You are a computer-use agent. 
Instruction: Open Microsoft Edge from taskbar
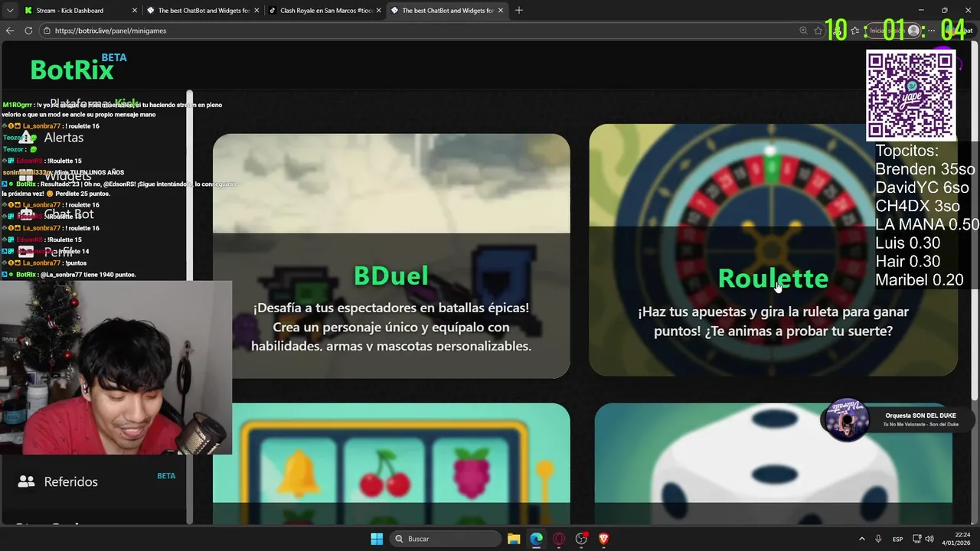coord(536,539)
